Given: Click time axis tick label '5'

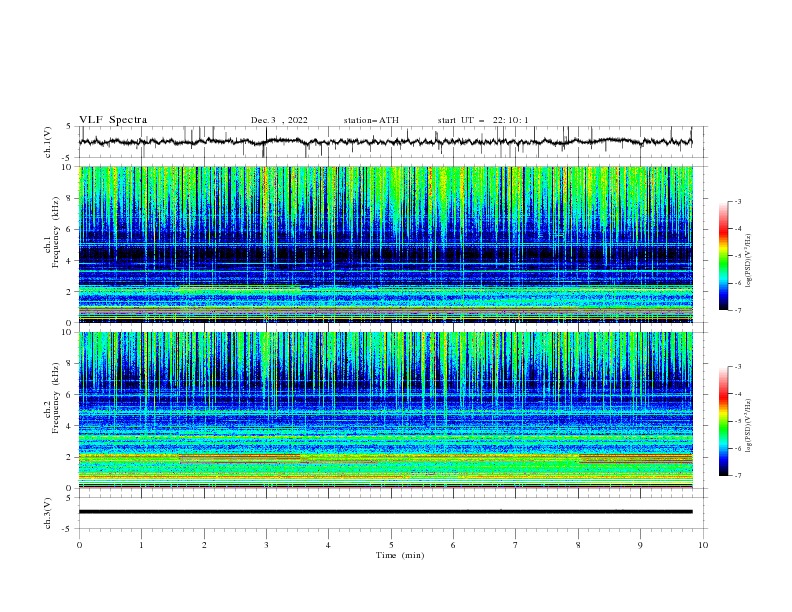Looking at the screenshot, I should (391, 545).
